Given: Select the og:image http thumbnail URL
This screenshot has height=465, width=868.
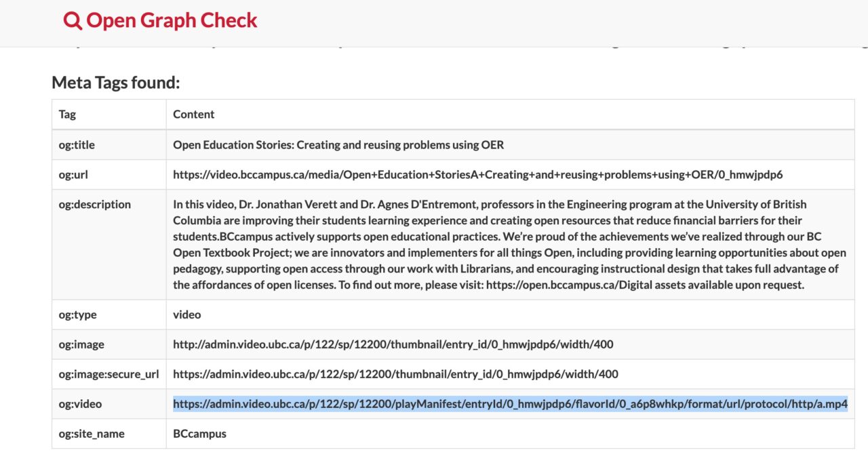Looking at the screenshot, I should click(x=393, y=344).
